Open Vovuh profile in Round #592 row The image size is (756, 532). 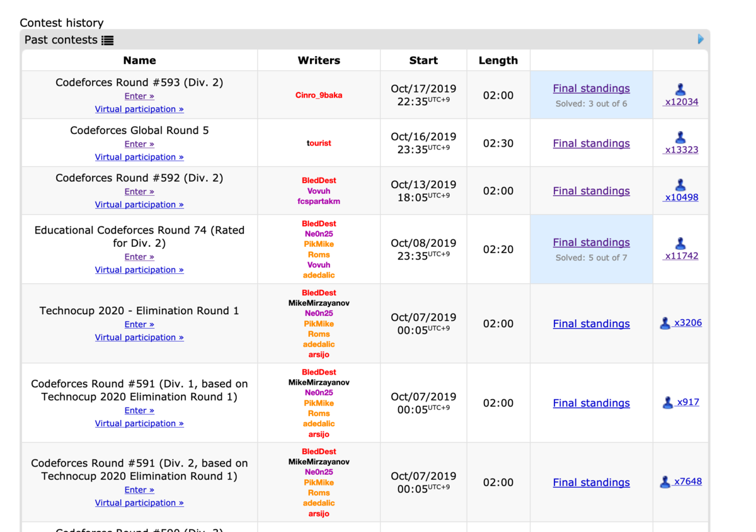click(319, 191)
